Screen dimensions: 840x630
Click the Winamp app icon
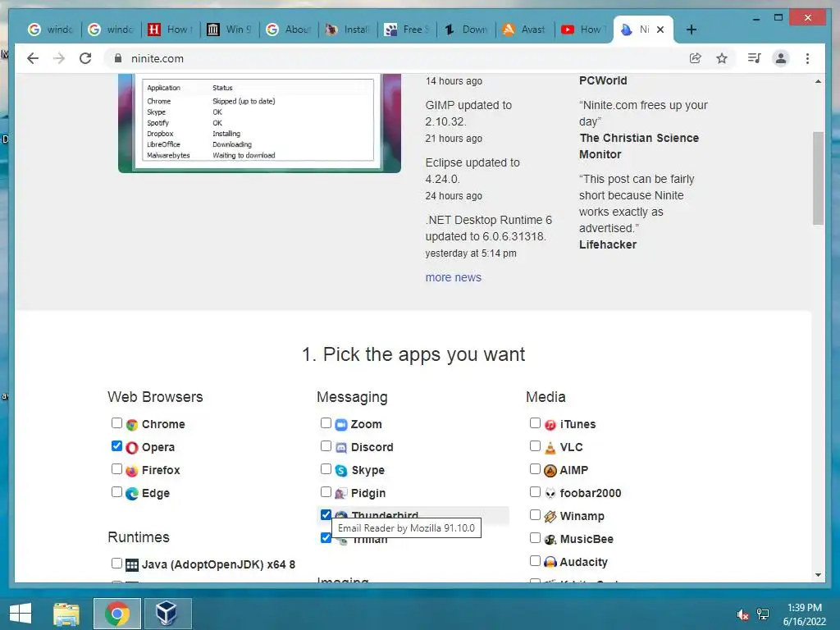pyautogui.click(x=550, y=517)
